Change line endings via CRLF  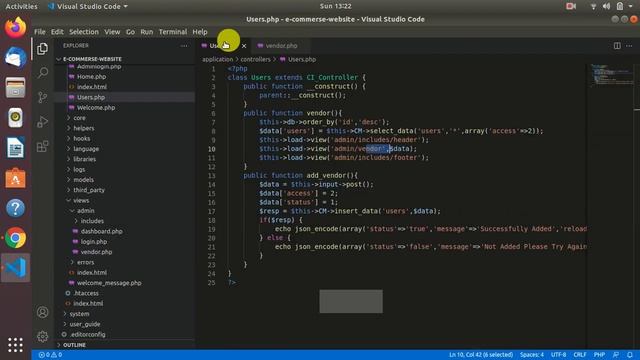coord(580,355)
